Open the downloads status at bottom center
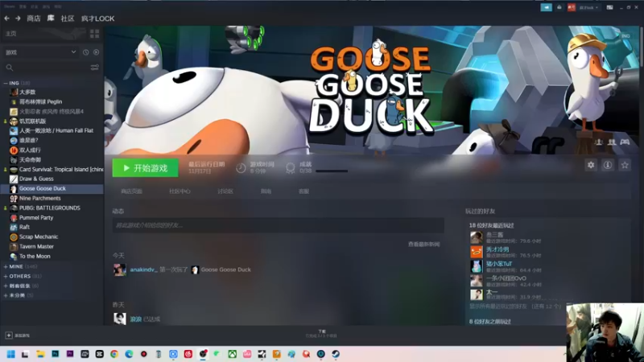The image size is (644, 362). pyautogui.click(x=321, y=334)
